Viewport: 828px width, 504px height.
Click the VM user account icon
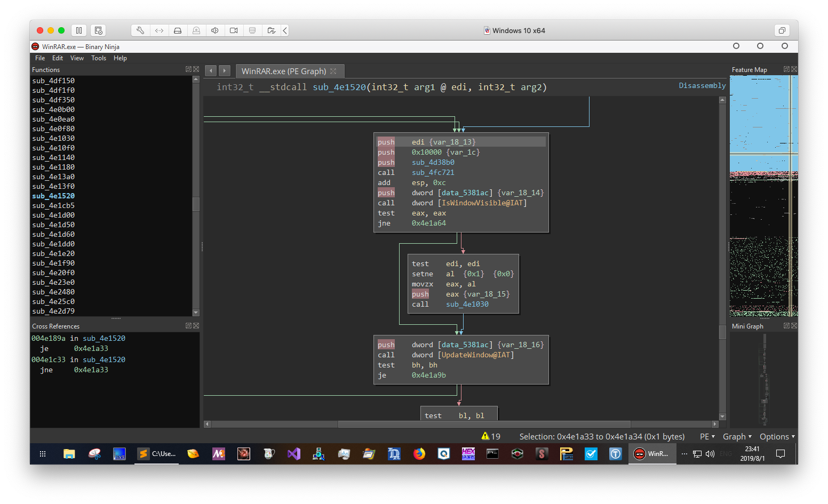196,30
